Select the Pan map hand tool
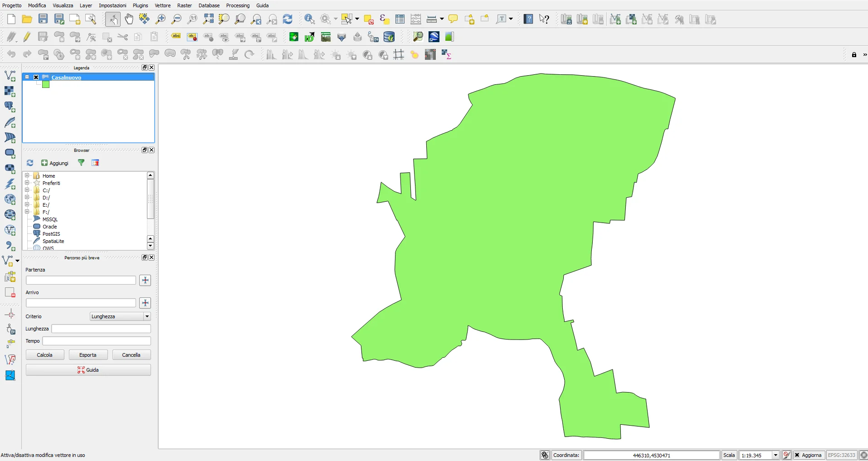868x461 pixels. (x=129, y=19)
